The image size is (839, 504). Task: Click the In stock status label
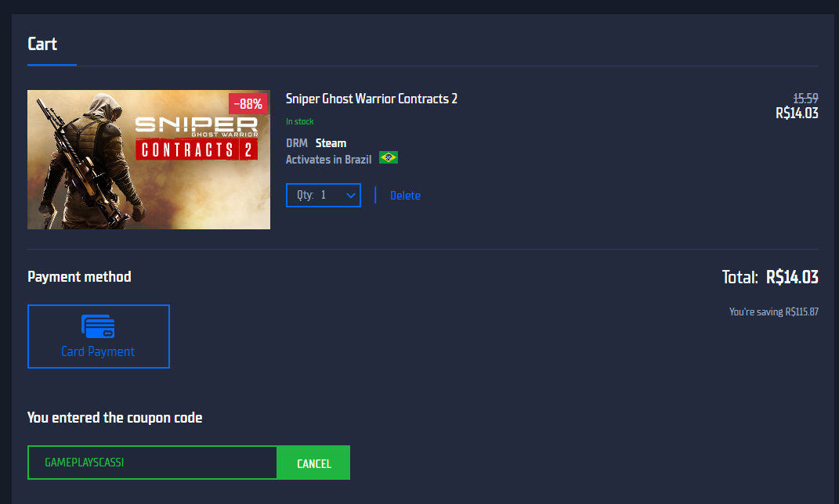(x=299, y=122)
